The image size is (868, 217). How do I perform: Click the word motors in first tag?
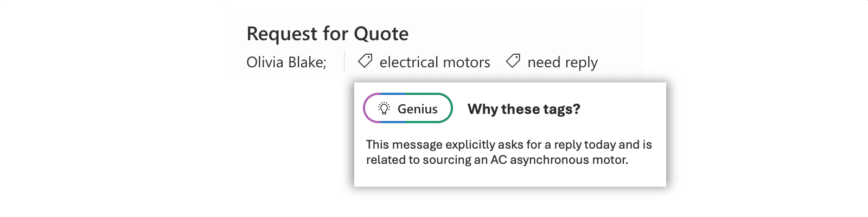point(467,62)
